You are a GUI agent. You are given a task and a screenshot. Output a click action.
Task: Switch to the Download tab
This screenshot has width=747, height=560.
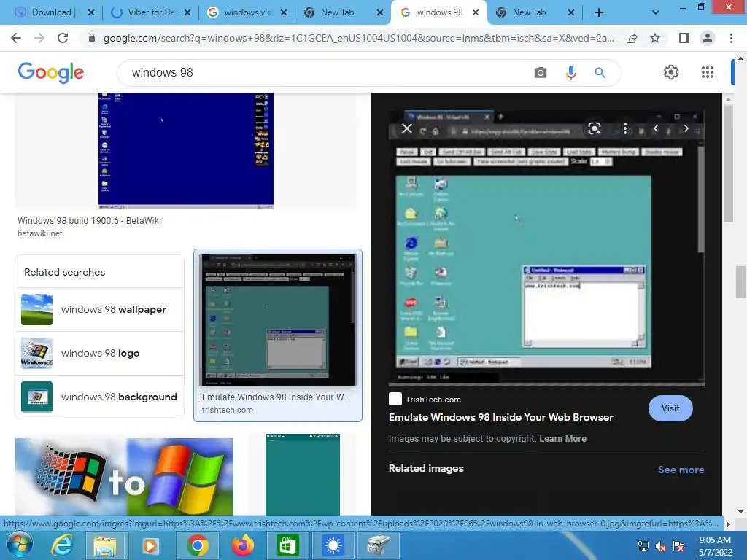point(52,12)
